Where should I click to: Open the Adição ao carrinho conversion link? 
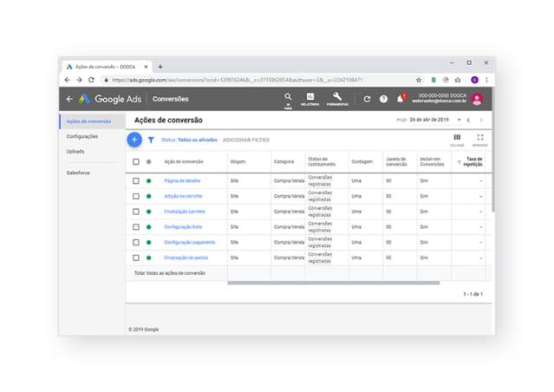click(x=183, y=196)
